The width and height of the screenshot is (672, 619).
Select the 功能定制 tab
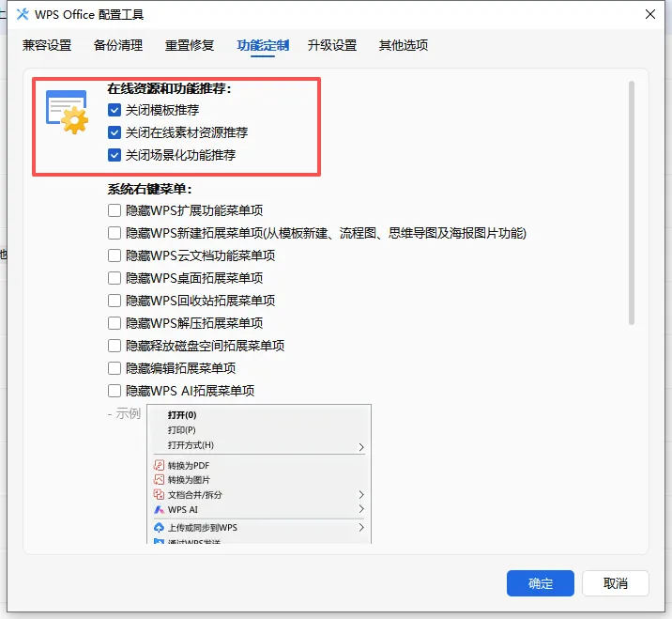click(263, 45)
